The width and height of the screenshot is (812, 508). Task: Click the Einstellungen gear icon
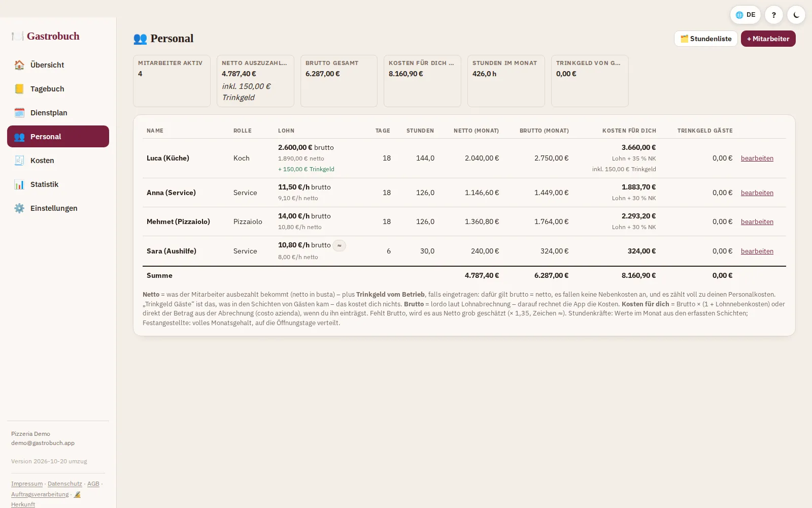tap(19, 208)
